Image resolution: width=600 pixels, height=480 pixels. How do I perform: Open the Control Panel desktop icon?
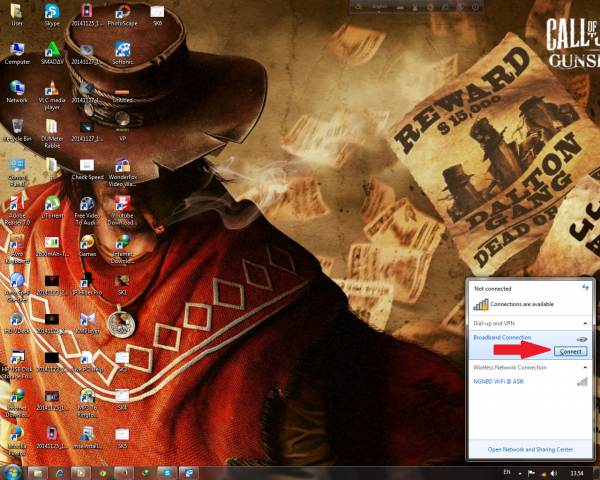17,173
